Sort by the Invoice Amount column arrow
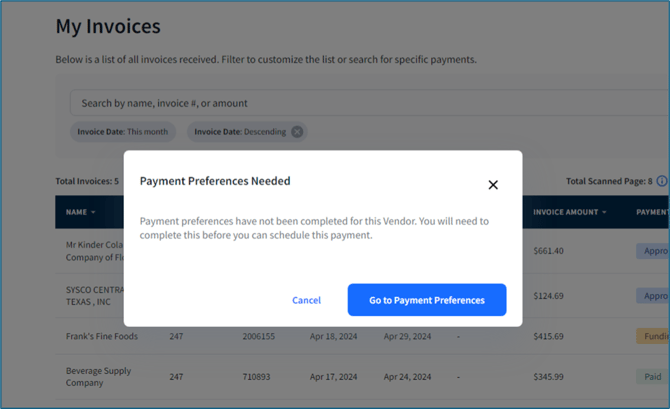Viewport: 670px width, 409px height. pyautogui.click(x=604, y=212)
